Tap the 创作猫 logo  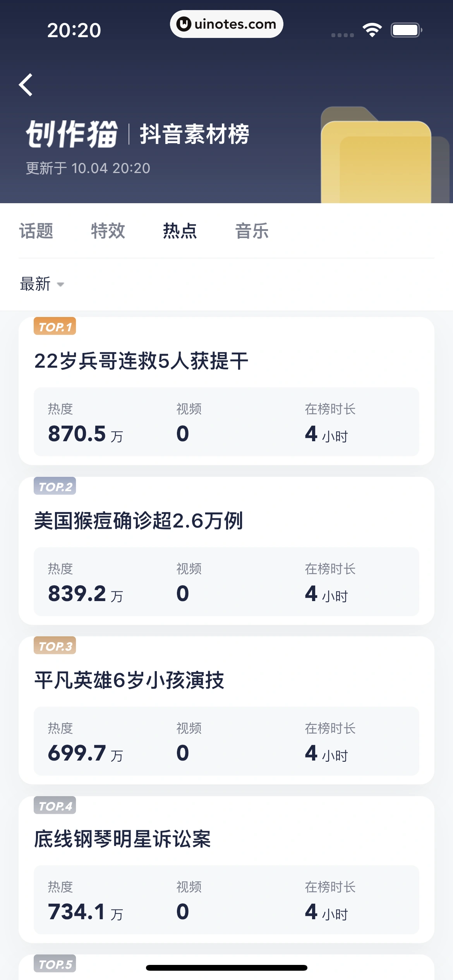(72, 134)
